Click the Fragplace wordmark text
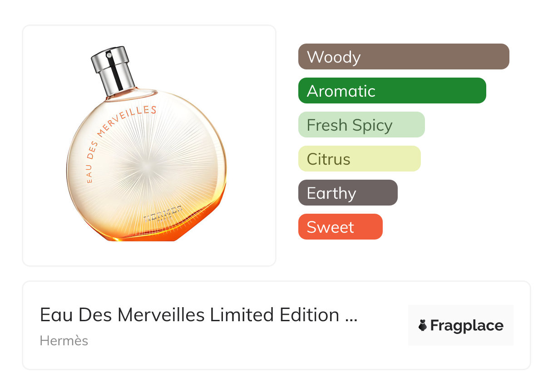 tap(467, 325)
